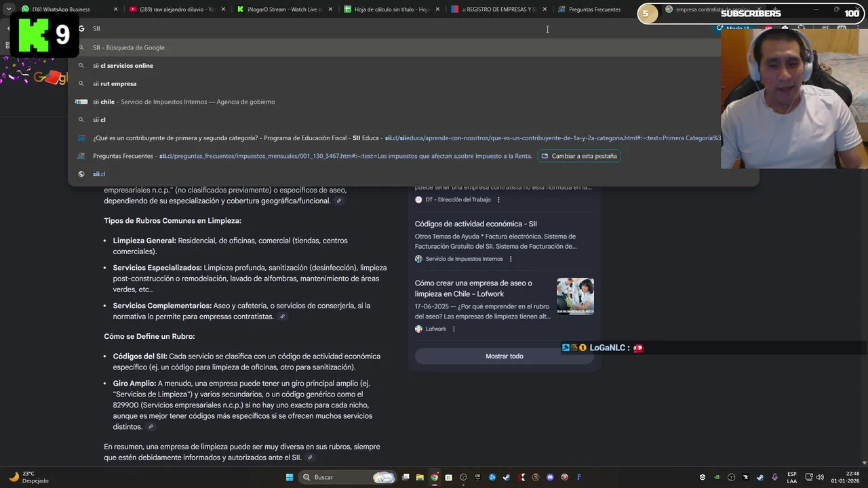Open more options for Lofwork source
This screenshot has height=488, width=868.
454,329
